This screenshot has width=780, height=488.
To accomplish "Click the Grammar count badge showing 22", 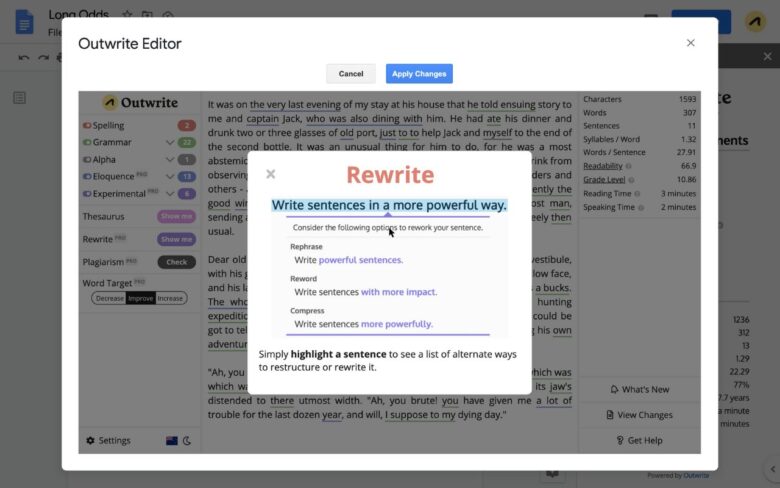I will tap(187, 142).
